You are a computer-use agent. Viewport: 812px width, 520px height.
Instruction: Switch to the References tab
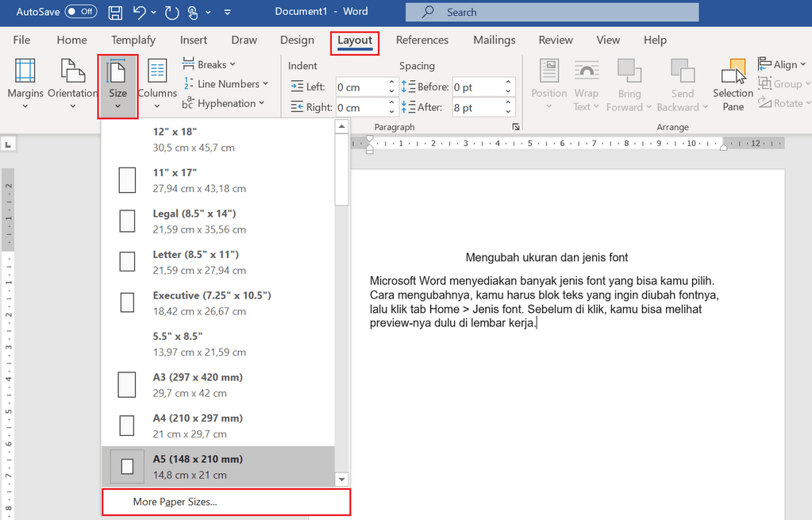point(421,40)
